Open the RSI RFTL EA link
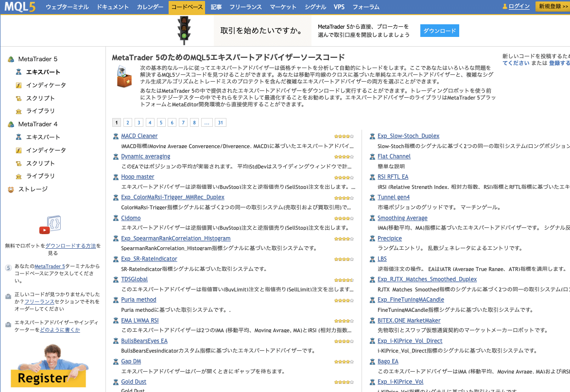570x392 pixels. pyautogui.click(x=393, y=177)
